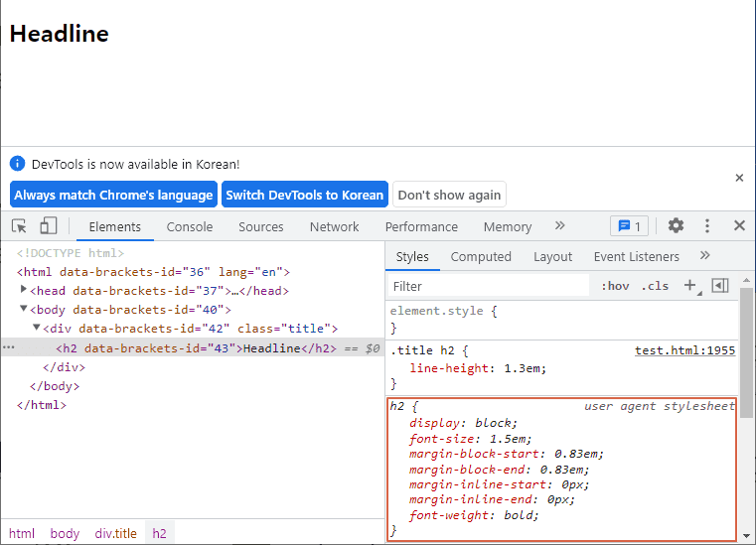This screenshot has height=545, width=756.
Task: Switch to the Console tab
Action: click(190, 226)
